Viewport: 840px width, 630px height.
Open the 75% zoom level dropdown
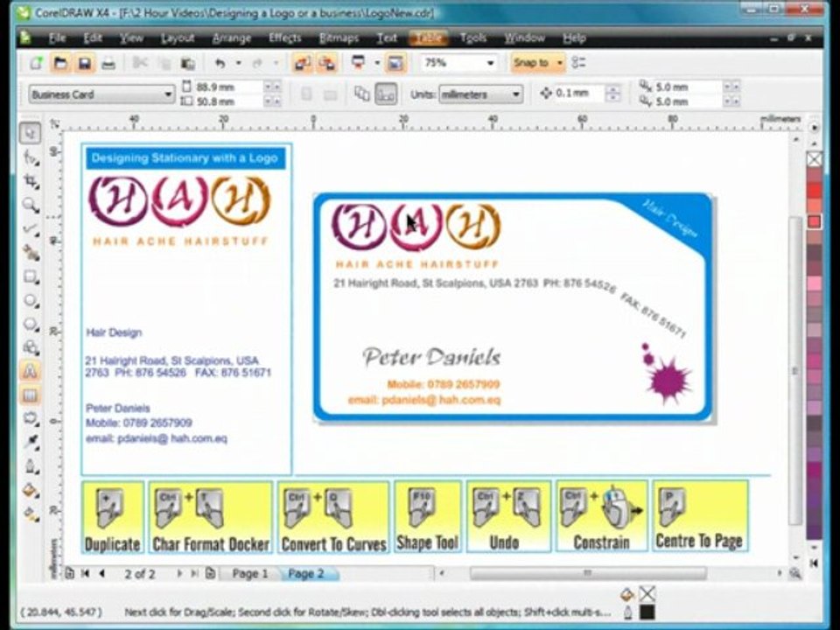[490, 63]
